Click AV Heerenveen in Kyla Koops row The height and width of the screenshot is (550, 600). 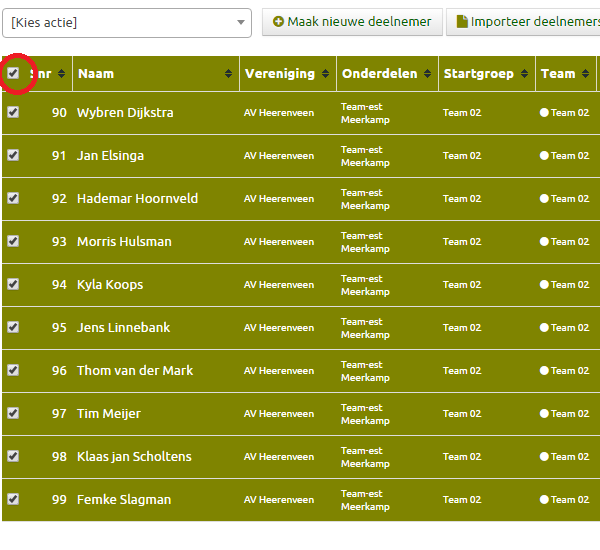[x=279, y=285]
